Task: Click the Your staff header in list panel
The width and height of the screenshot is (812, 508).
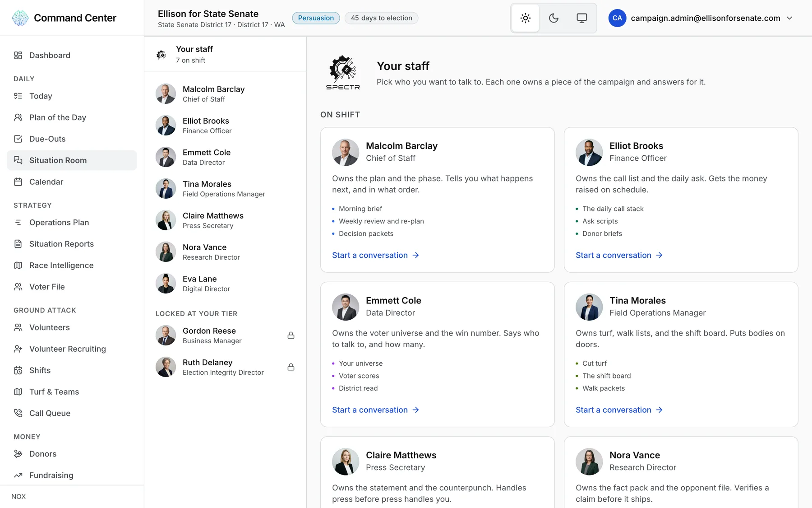Action: [x=225, y=54]
